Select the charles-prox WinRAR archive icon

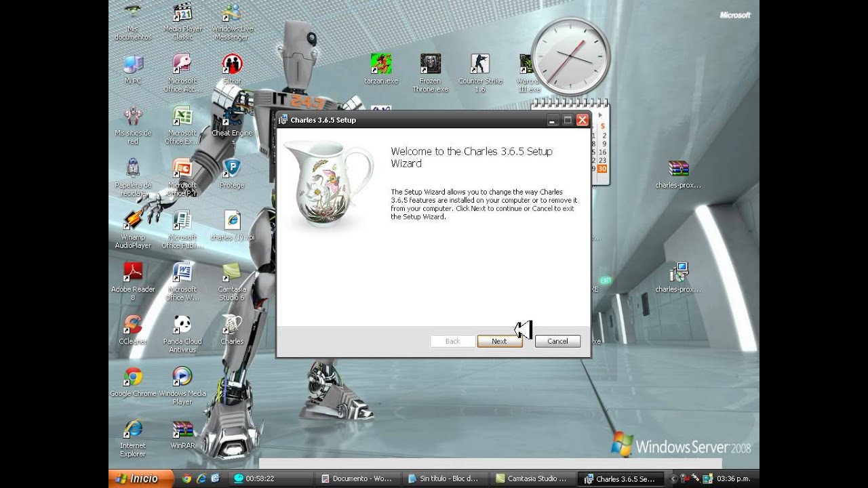tap(678, 174)
